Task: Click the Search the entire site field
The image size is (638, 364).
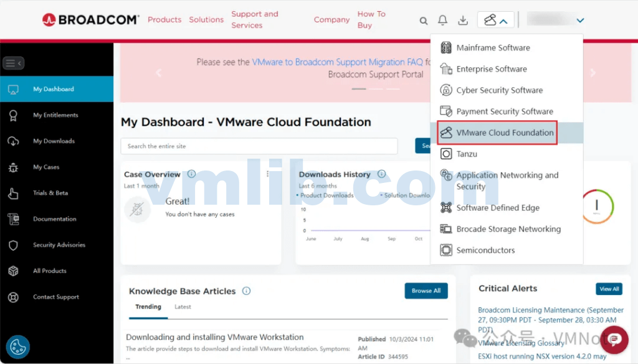Action: [x=259, y=146]
